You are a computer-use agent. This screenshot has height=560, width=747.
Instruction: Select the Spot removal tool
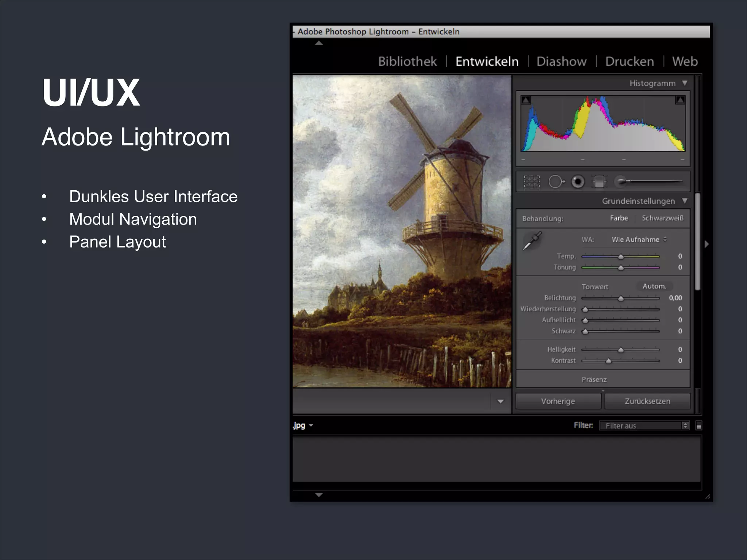pos(557,181)
